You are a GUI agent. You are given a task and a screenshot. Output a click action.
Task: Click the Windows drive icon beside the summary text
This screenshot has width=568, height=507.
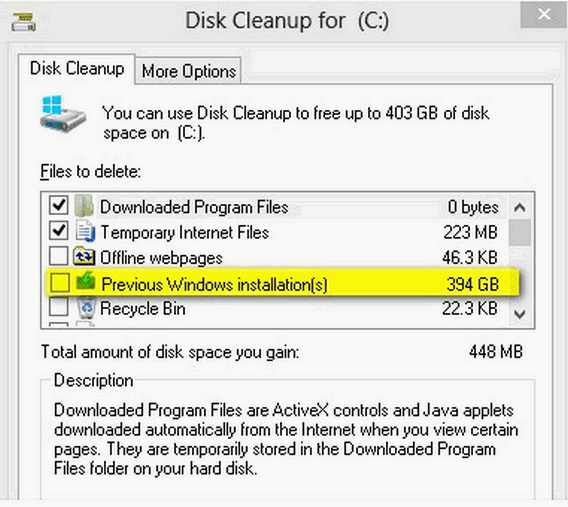(x=63, y=114)
